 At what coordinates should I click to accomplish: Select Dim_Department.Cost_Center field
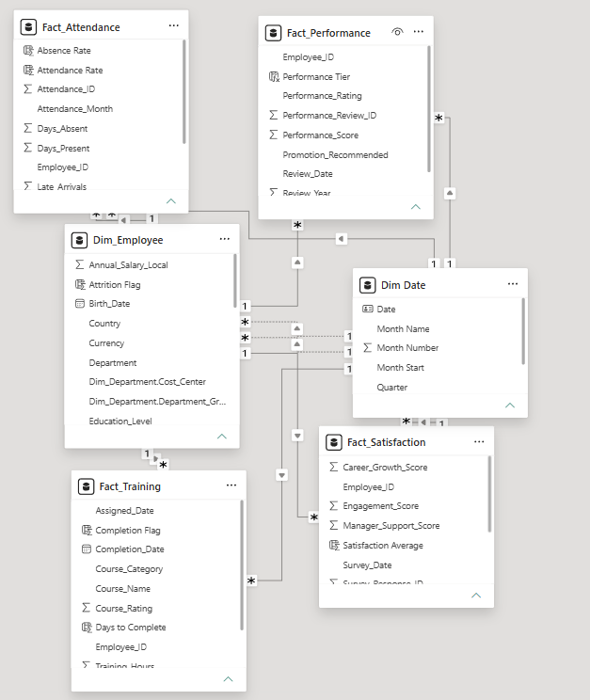[150, 382]
